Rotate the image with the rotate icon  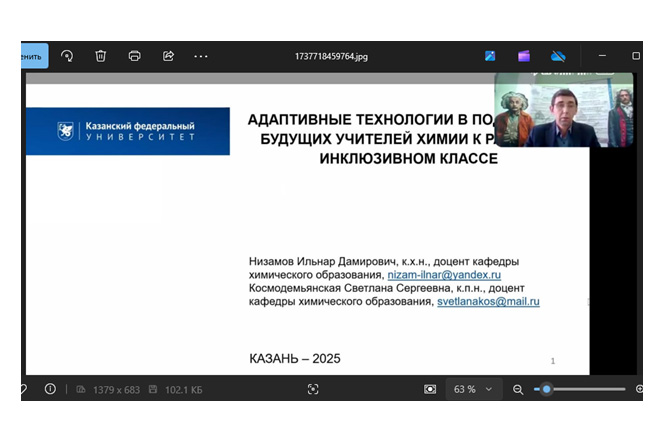[67, 56]
